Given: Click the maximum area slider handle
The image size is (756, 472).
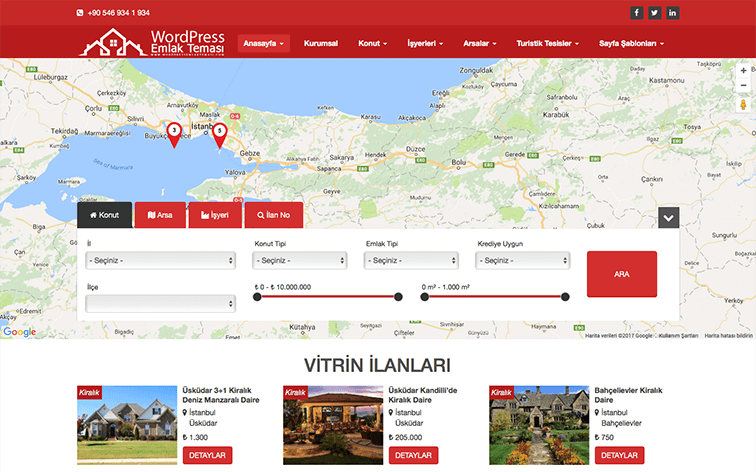Looking at the screenshot, I should click(x=565, y=297).
